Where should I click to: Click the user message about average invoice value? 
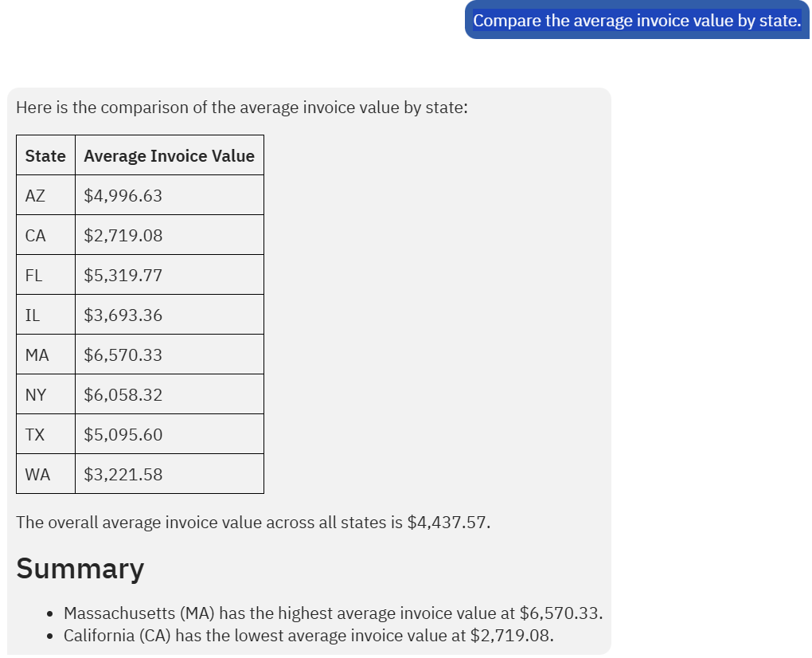[636, 21]
